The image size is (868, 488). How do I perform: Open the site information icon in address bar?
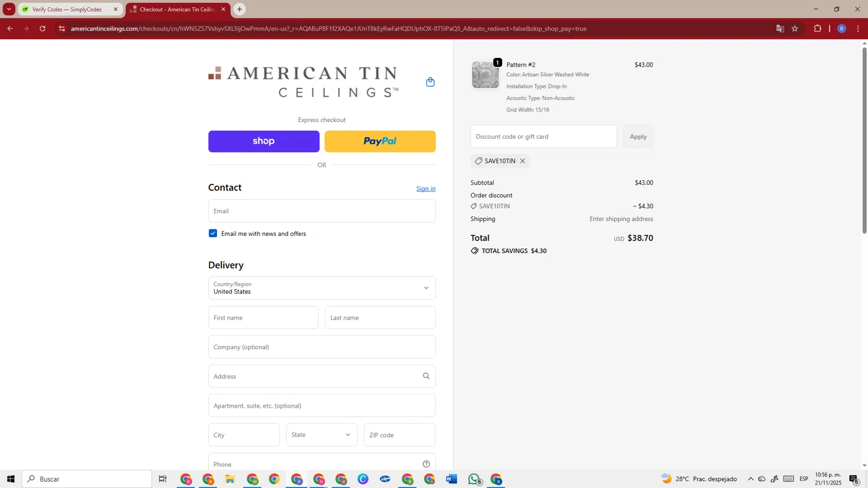point(62,28)
